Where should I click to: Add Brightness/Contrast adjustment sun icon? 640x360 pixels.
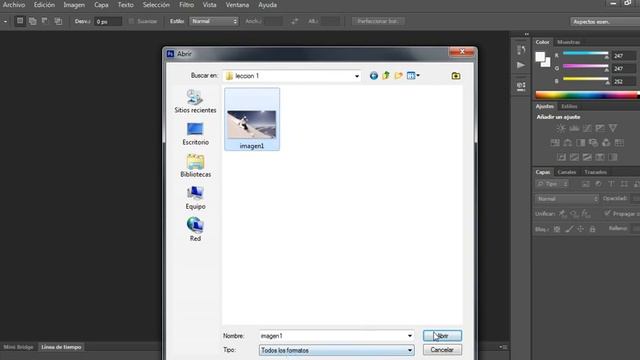point(561,128)
